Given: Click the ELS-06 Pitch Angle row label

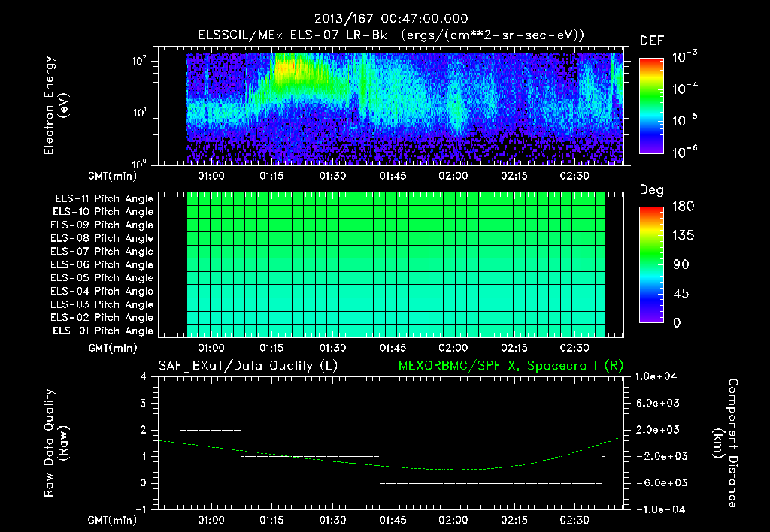Looking at the screenshot, I should click(x=102, y=265).
